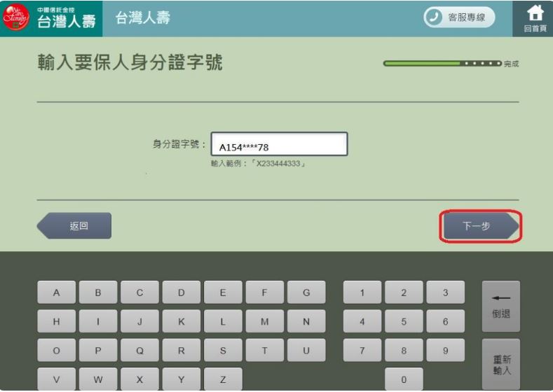Image resolution: width=553 pixels, height=392 pixels.
Task: Focus the ID number input field
Action: click(x=279, y=146)
